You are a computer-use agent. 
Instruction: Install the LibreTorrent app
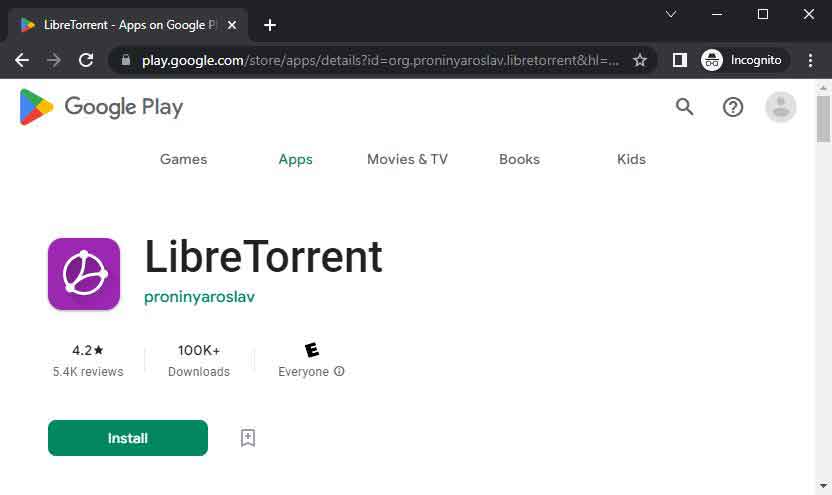pos(128,438)
